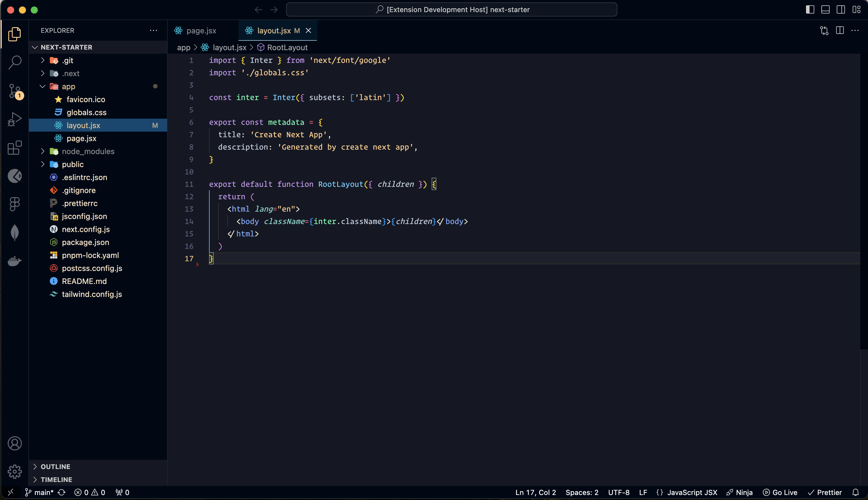868x500 pixels.
Task: Close the layout.jsx tab
Action: (308, 31)
